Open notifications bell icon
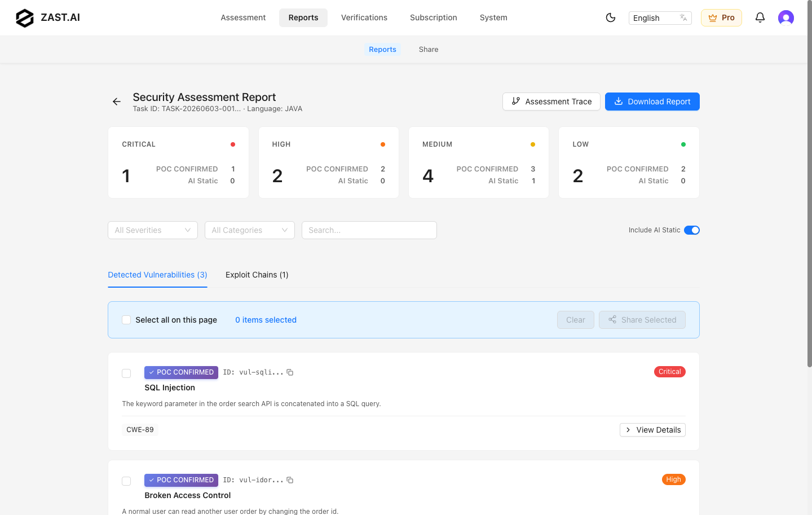Screen dimensions: 812x515 [760, 17]
